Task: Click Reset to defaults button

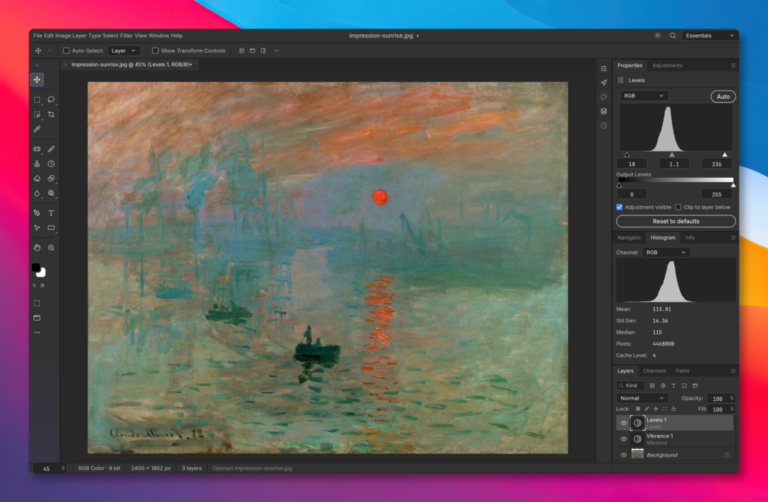Action: (676, 221)
